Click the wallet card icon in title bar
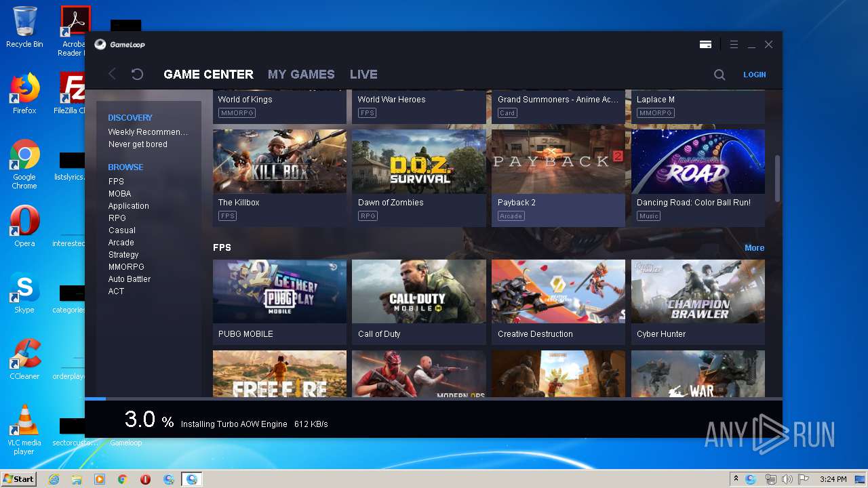This screenshot has width=868, height=488. click(x=705, y=45)
